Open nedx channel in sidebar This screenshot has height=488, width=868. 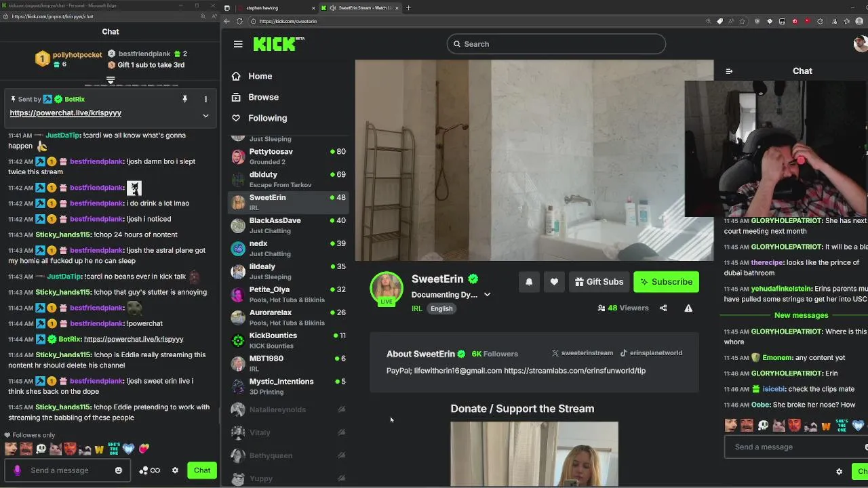point(288,249)
